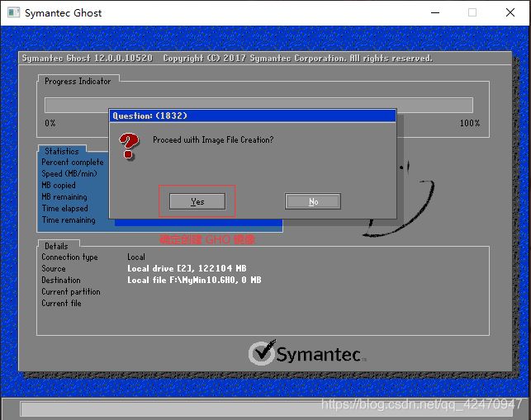Click the 'Current file' label
The image size is (531, 420).
(61, 303)
